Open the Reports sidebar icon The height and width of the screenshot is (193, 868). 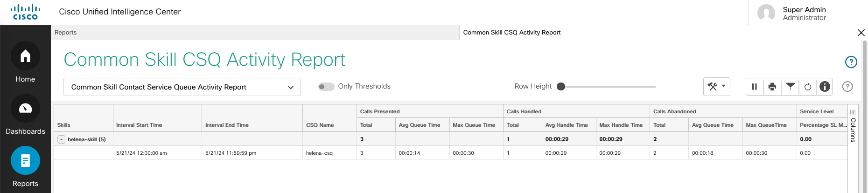click(x=25, y=161)
